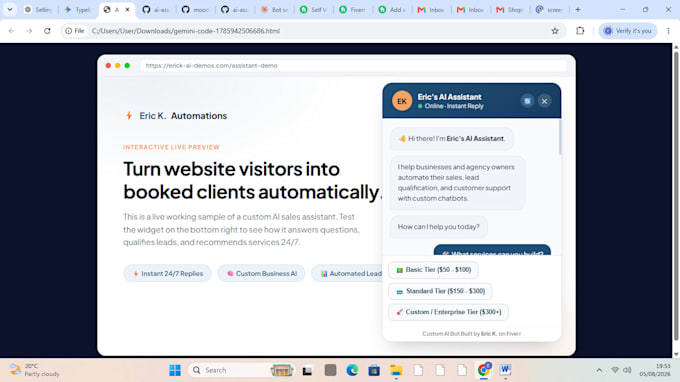Viewport: 680px width, 382px height.
Task: Click the page's vertical scrollbar thumb
Action: [676, 195]
